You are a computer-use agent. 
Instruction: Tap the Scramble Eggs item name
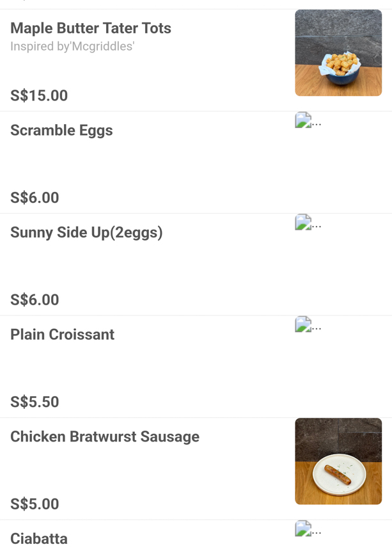pos(61,131)
